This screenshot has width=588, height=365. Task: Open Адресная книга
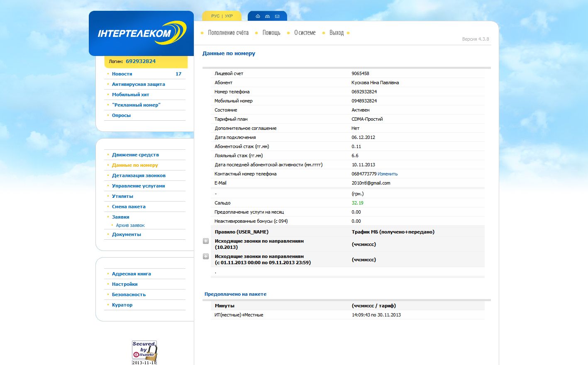(x=132, y=274)
